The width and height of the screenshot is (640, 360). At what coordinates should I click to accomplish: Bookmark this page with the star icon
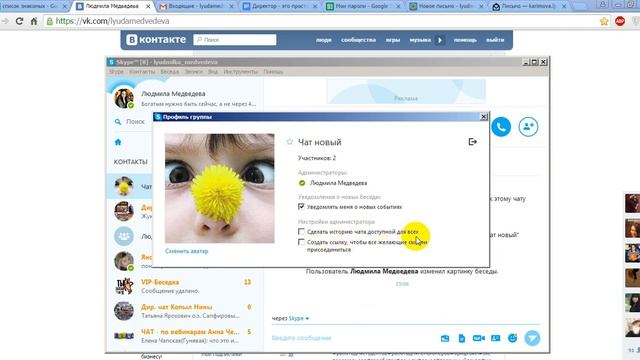click(604, 21)
